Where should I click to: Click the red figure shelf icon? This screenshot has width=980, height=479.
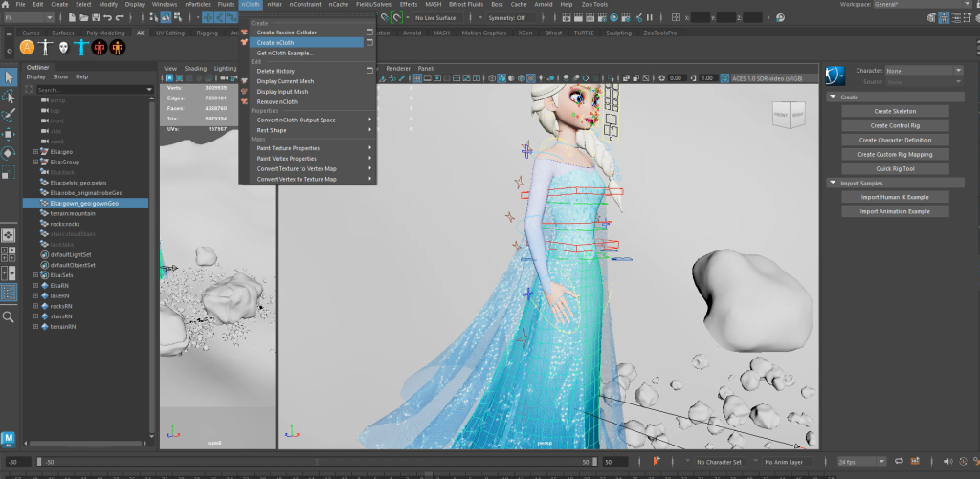pyautogui.click(x=100, y=47)
